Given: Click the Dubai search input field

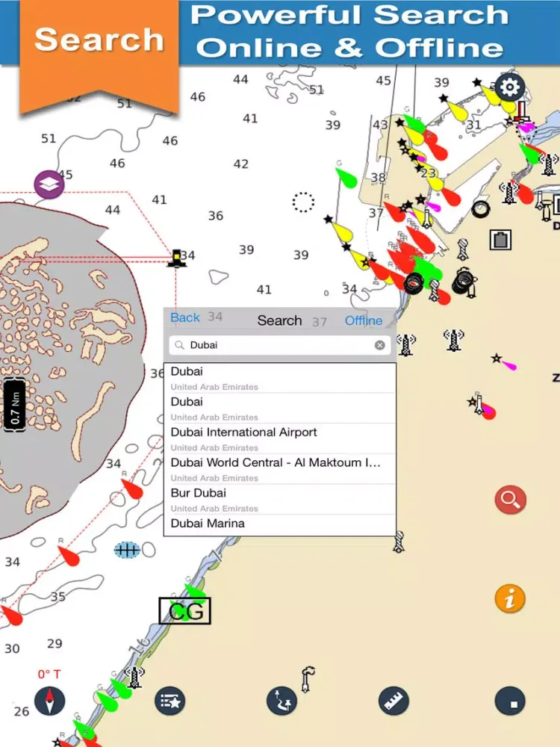Looking at the screenshot, I should 280,345.
